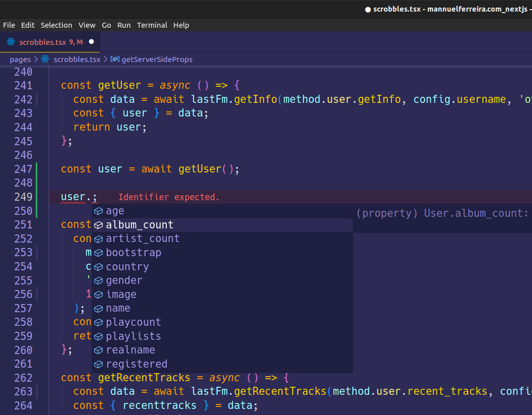Click line number 241 in gutter
Viewport: 532px width, 415px height.
23,86
